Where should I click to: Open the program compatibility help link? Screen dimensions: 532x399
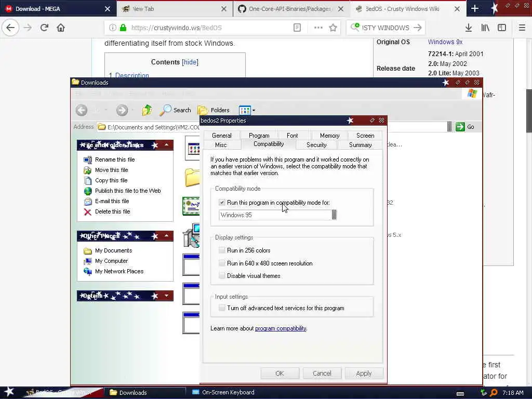[x=281, y=328]
